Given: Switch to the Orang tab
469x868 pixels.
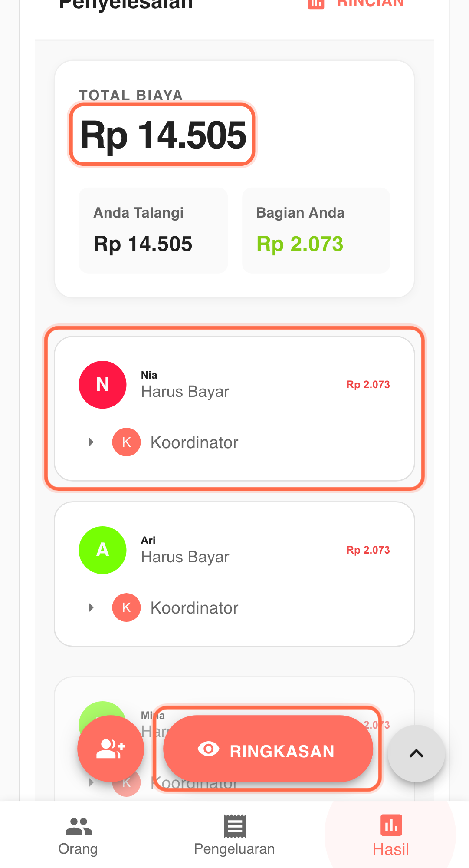Looking at the screenshot, I should (78, 836).
